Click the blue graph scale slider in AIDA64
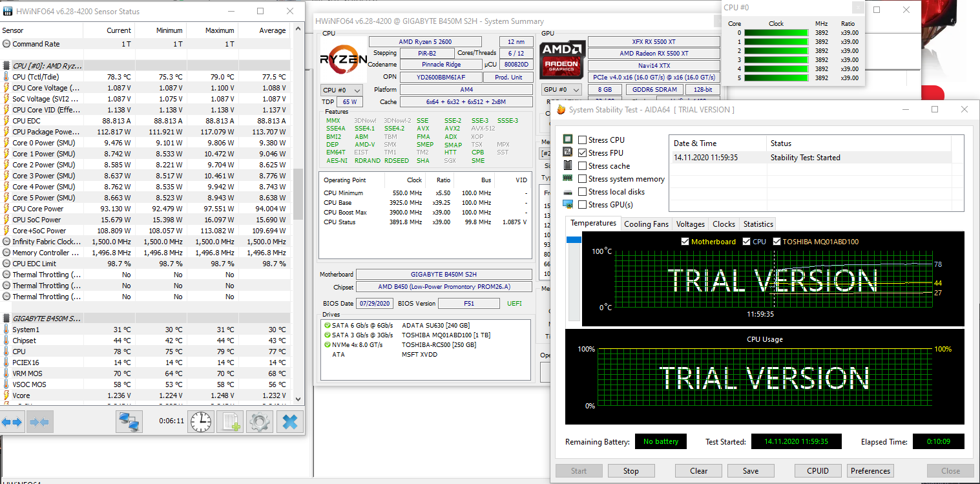 point(574,240)
